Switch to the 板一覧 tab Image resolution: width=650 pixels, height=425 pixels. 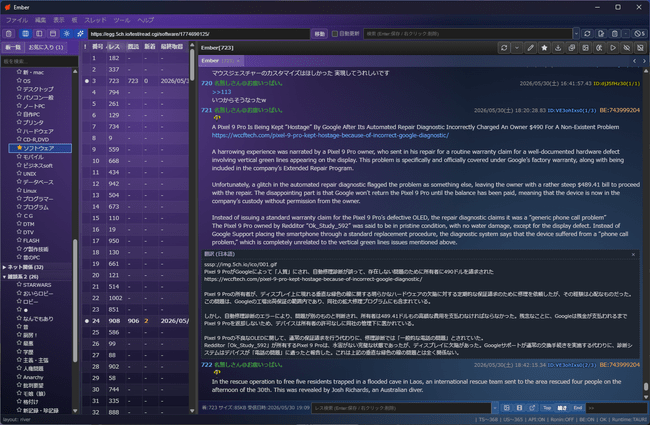13,47
